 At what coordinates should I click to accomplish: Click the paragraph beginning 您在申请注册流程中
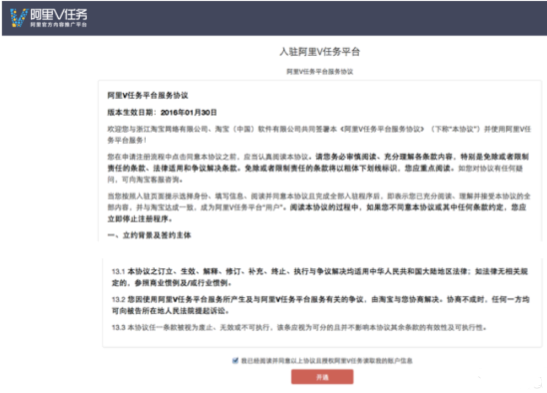(x=318, y=168)
